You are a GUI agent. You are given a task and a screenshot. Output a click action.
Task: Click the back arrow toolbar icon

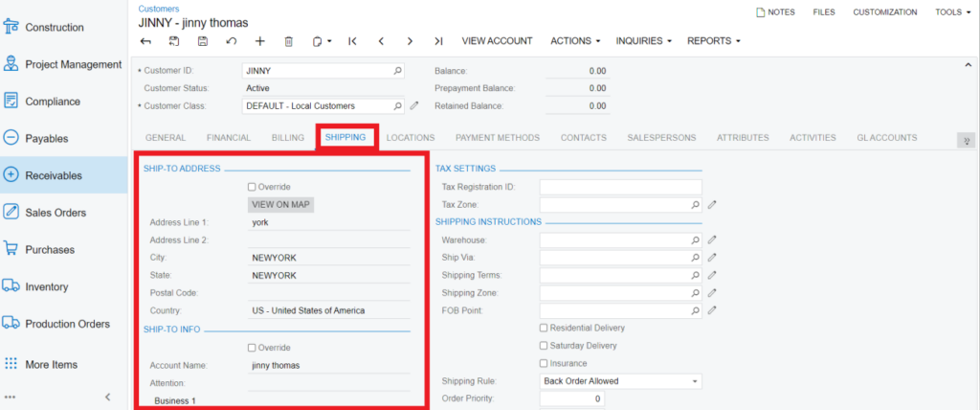point(145,41)
